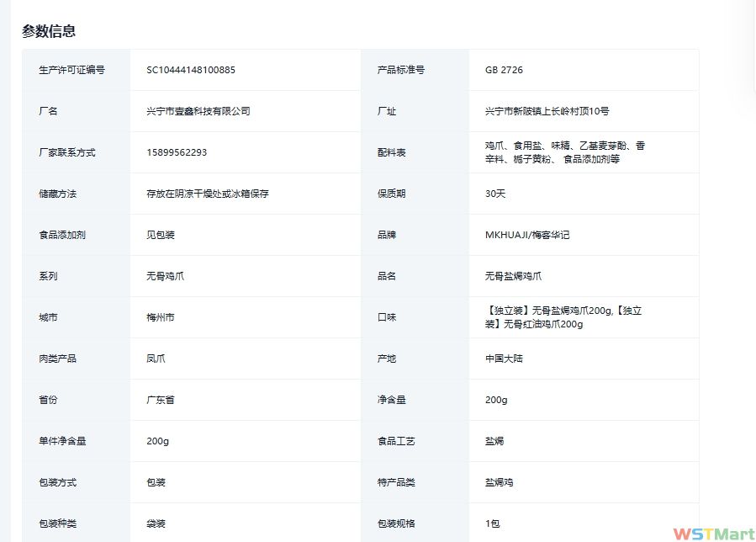
Task: Click the product name 无骨盐焗鸡爪
Action: 513,276
